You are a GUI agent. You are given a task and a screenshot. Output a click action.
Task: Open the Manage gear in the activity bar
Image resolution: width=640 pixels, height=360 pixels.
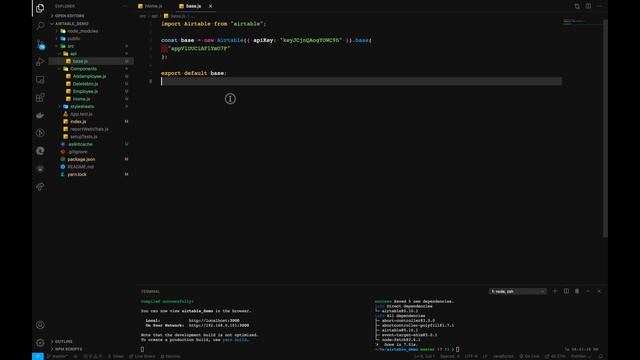[x=40, y=343]
